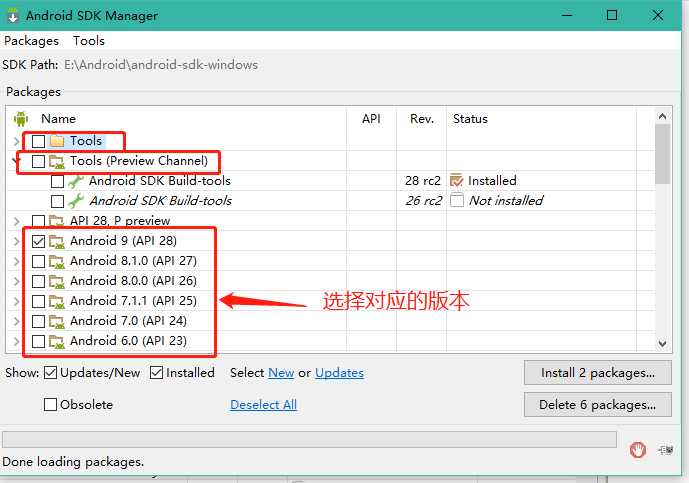689x483 pixels.
Task: Expand the Android 8.0.0 (API 26) node
Action: (x=17, y=281)
